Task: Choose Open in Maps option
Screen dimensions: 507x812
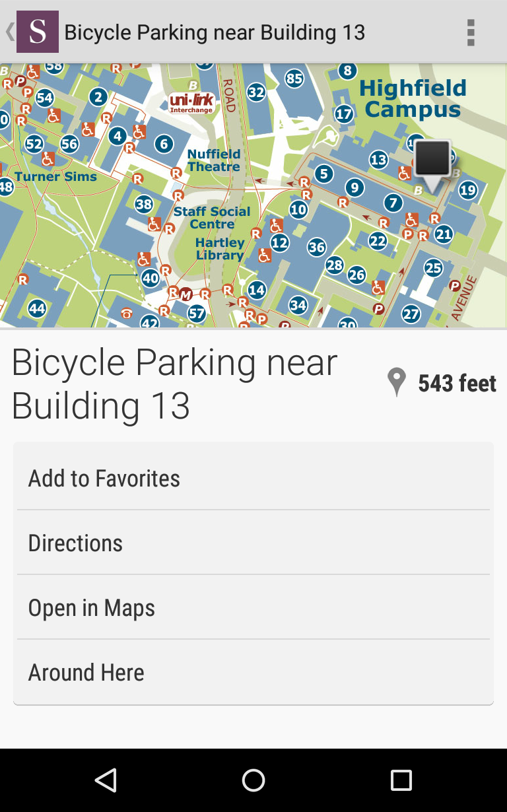Action: tap(253, 607)
